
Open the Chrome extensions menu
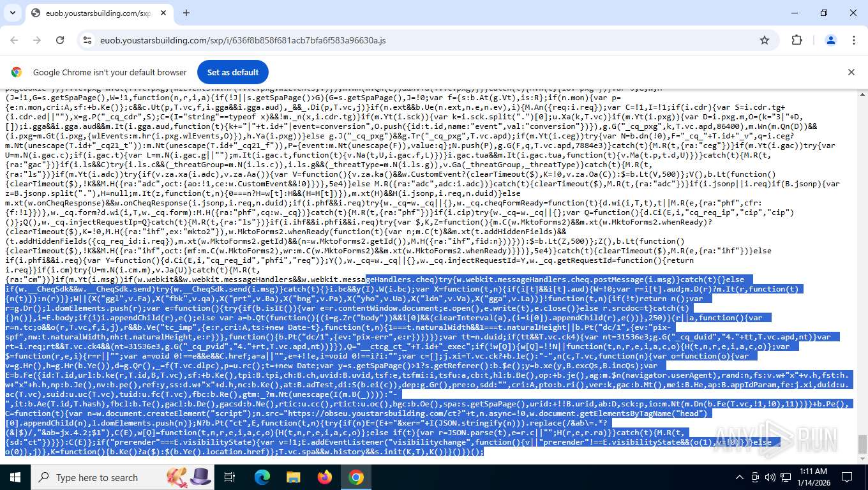tap(797, 40)
